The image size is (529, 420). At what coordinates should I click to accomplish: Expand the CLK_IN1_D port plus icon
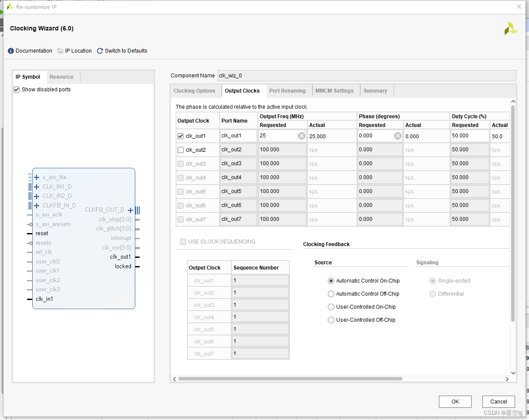pyautogui.click(x=37, y=187)
